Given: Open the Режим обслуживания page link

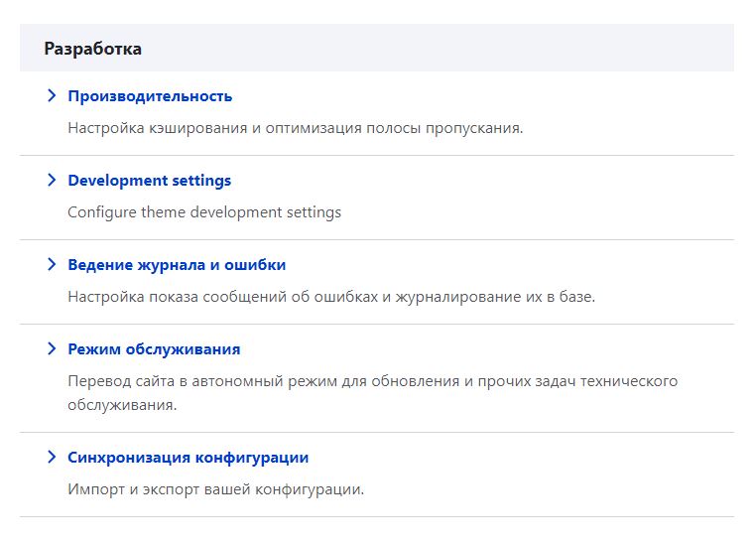Looking at the screenshot, I should (154, 349).
